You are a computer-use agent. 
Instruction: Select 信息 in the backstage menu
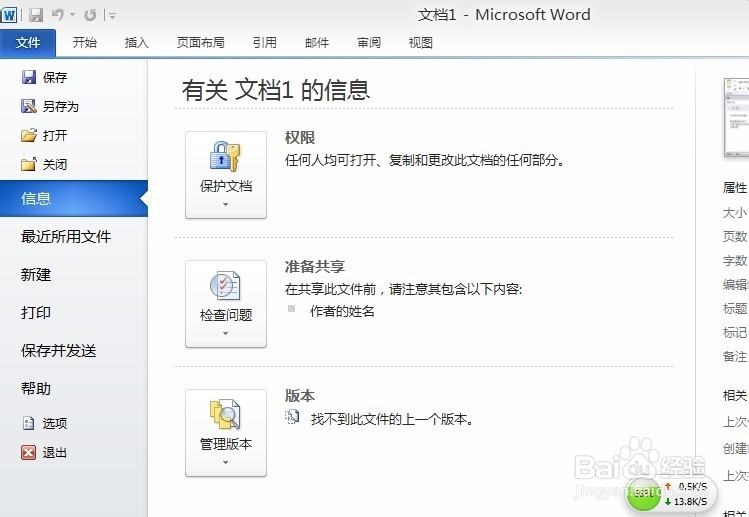coord(74,198)
